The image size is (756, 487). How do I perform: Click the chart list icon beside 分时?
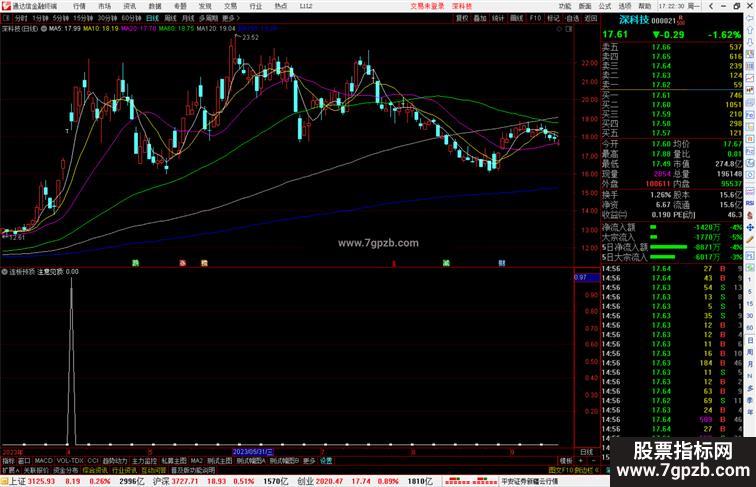coord(6,18)
